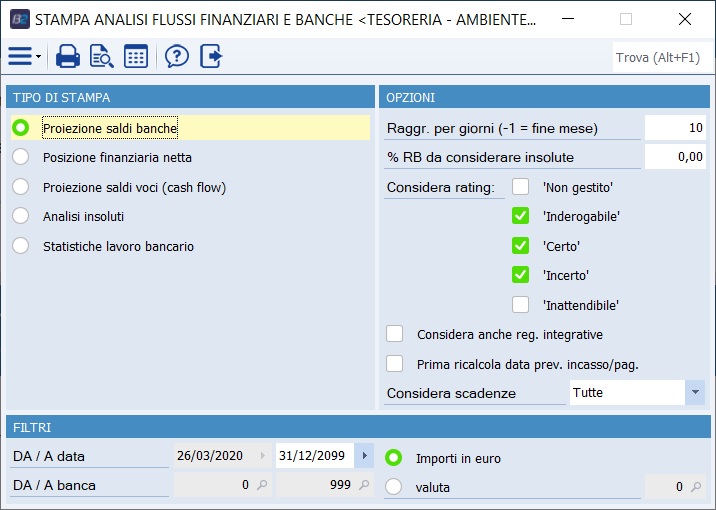This screenshot has width=716, height=510.
Task: Click lookup magnifier beside valuta field
Action: [x=695, y=487]
